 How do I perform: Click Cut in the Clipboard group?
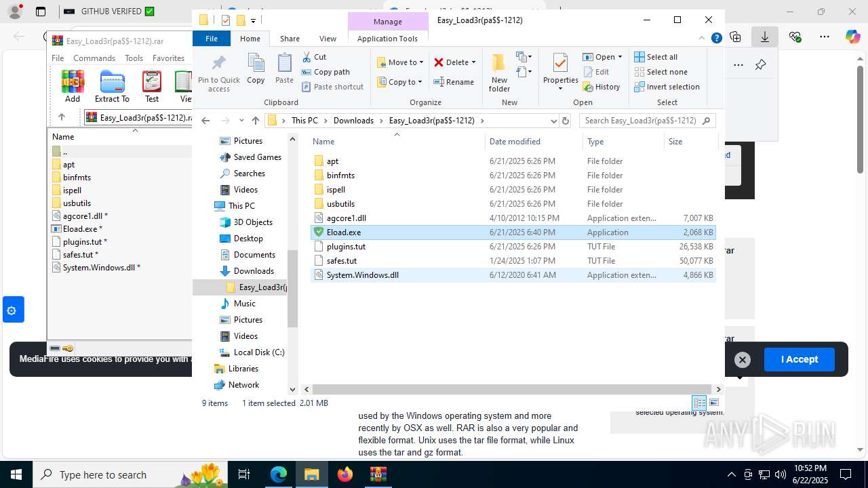313,57
